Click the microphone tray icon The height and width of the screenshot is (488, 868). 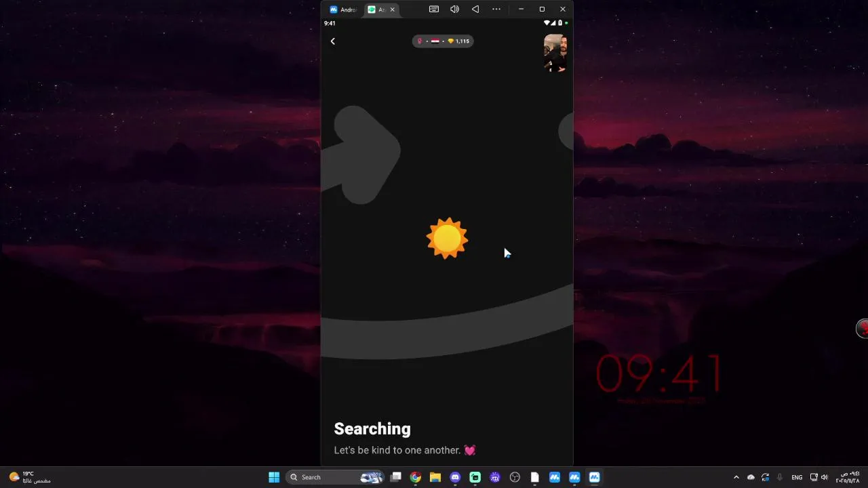(x=780, y=477)
